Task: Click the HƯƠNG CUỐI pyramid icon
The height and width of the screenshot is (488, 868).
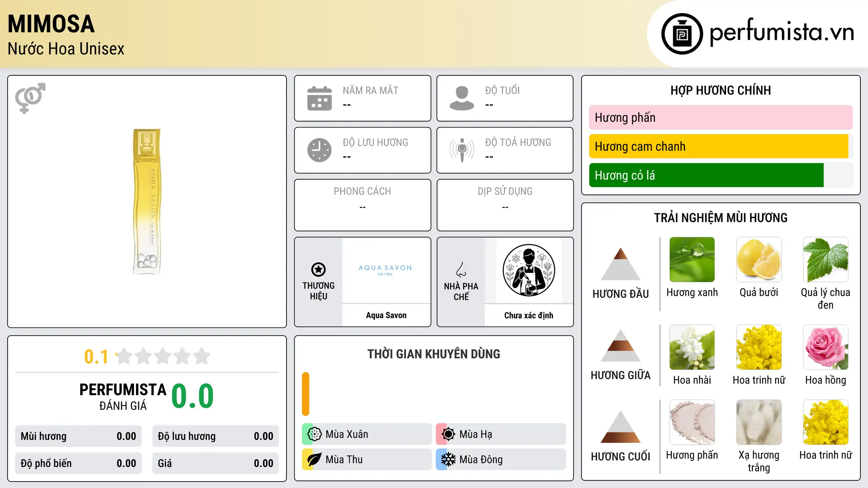Action: [620, 427]
